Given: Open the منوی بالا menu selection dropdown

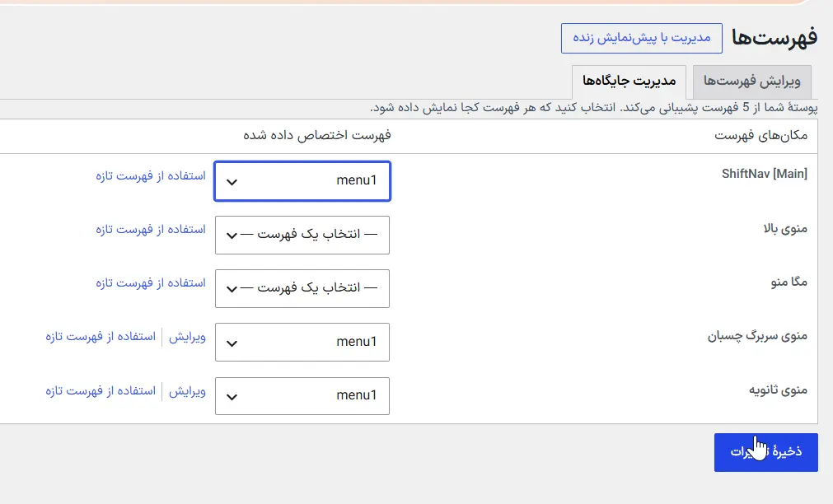Looking at the screenshot, I should (302, 235).
